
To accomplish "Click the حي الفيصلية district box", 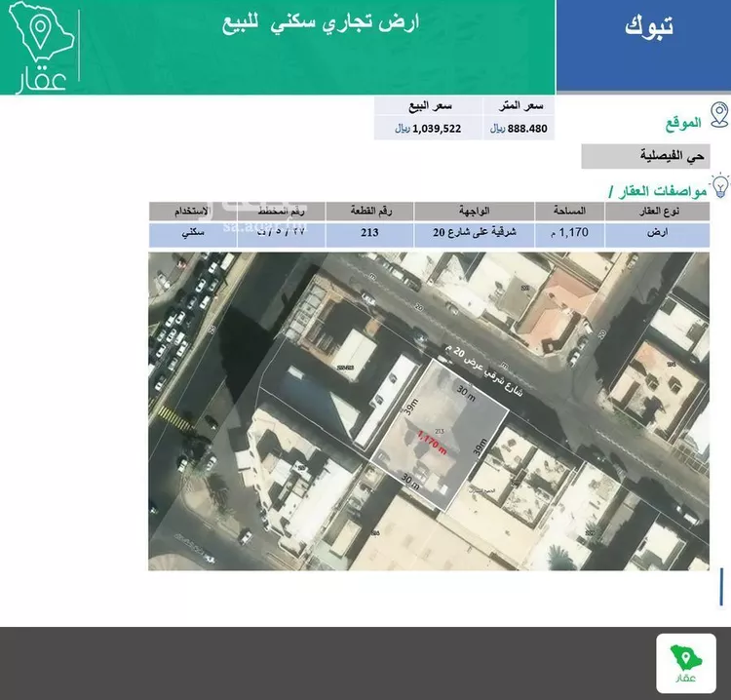I will (645, 156).
